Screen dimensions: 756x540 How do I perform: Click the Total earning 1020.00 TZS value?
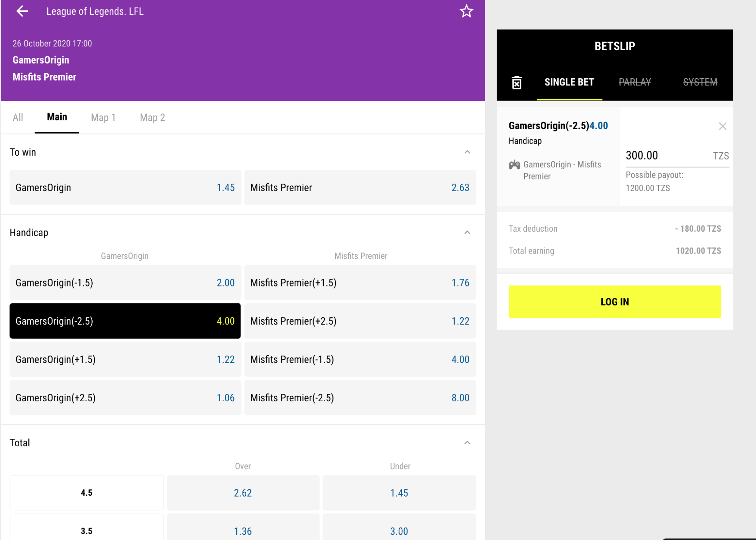coord(698,251)
